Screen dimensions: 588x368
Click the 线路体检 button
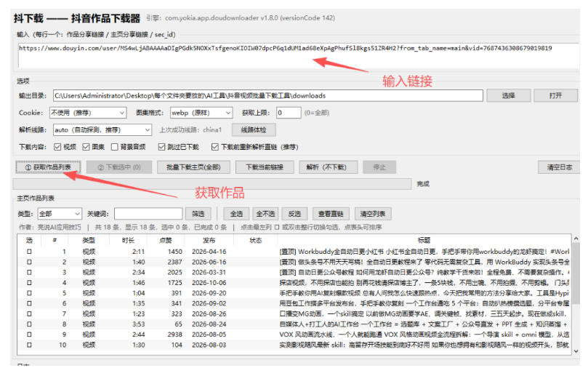(254, 129)
